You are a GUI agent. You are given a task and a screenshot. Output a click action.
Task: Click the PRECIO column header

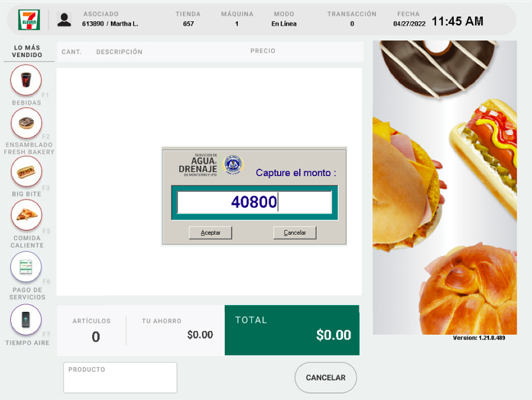(263, 51)
